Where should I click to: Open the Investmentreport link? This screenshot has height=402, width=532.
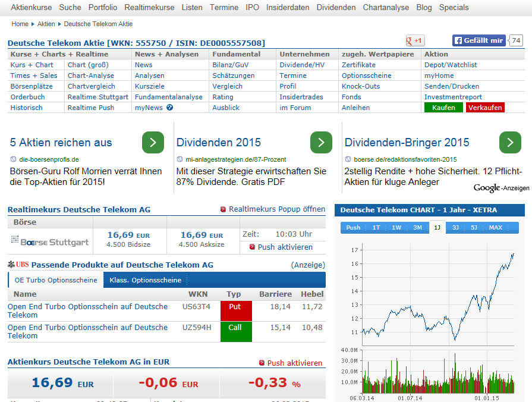453,97
